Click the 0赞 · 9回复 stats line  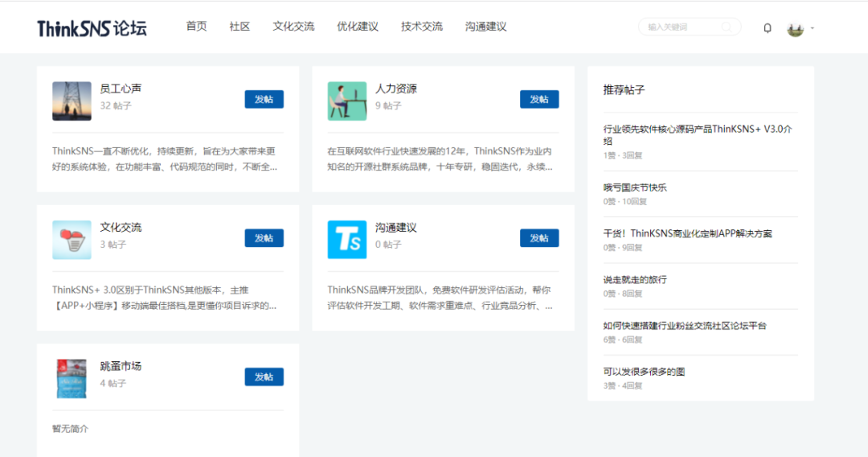pyautogui.click(x=623, y=248)
